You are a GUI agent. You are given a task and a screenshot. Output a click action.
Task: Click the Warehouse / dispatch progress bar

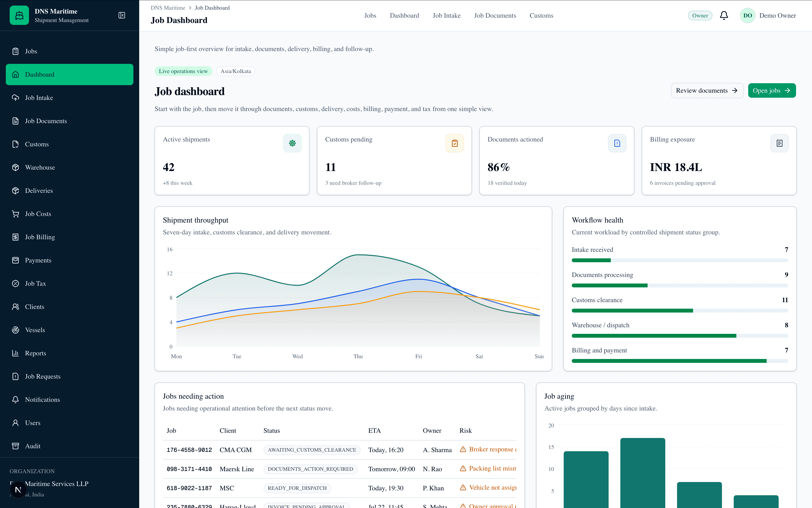coord(680,336)
